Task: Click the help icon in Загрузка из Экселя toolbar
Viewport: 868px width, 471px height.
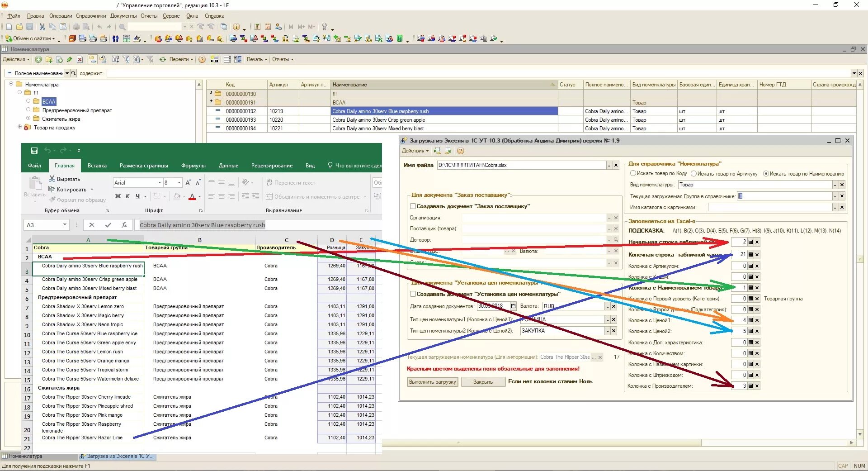Action: point(461,151)
